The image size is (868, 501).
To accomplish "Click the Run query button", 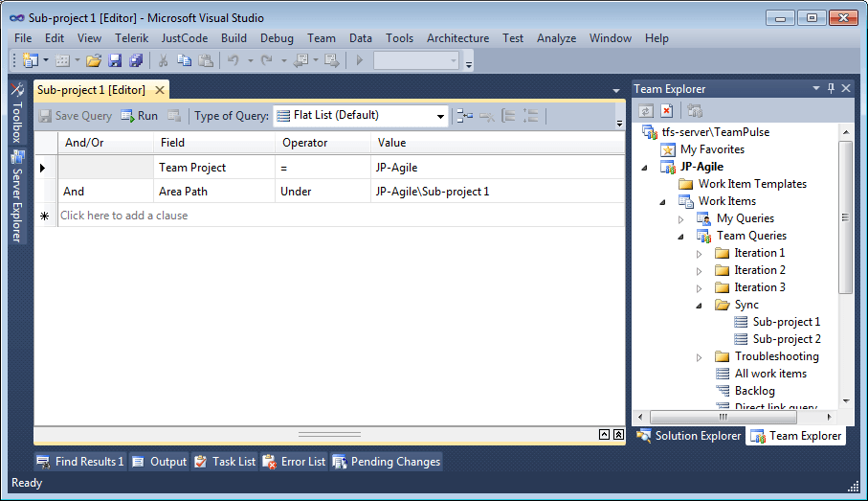I will pos(140,115).
